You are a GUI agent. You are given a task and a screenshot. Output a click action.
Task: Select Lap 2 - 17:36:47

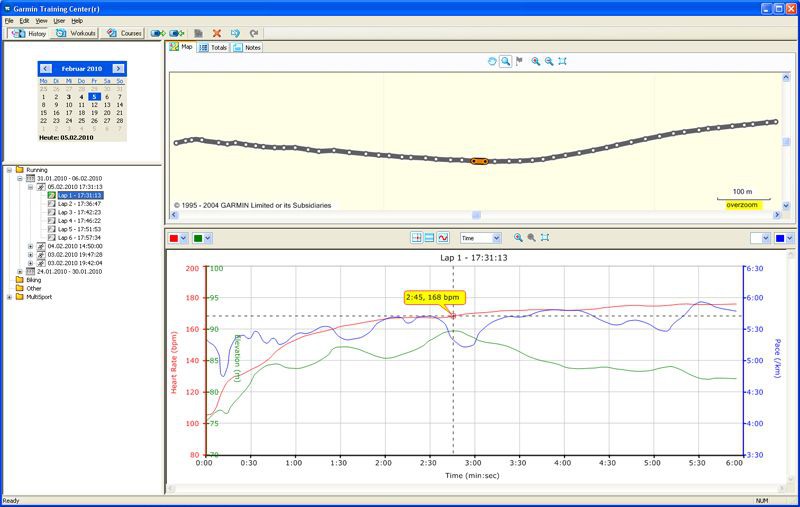pos(79,204)
